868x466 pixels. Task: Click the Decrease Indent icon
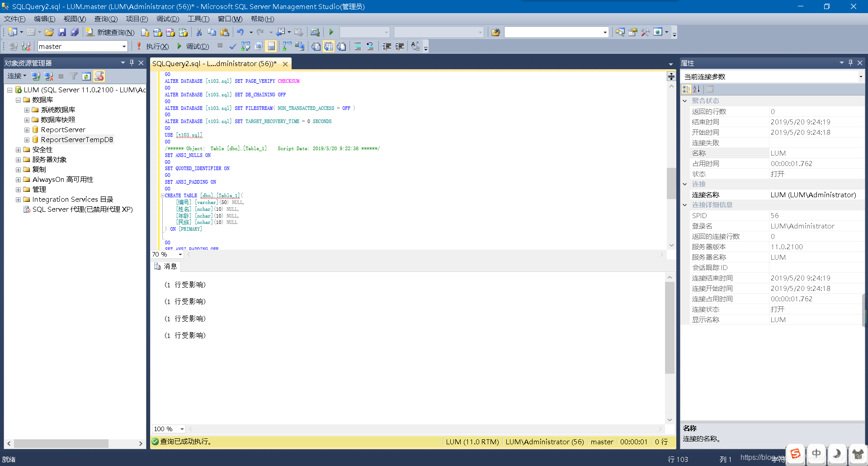coord(387,46)
